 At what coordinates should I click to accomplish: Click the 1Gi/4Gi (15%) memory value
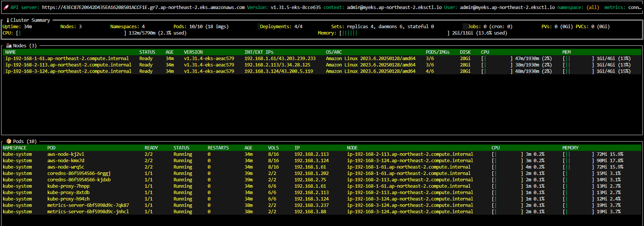tap(614, 71)
